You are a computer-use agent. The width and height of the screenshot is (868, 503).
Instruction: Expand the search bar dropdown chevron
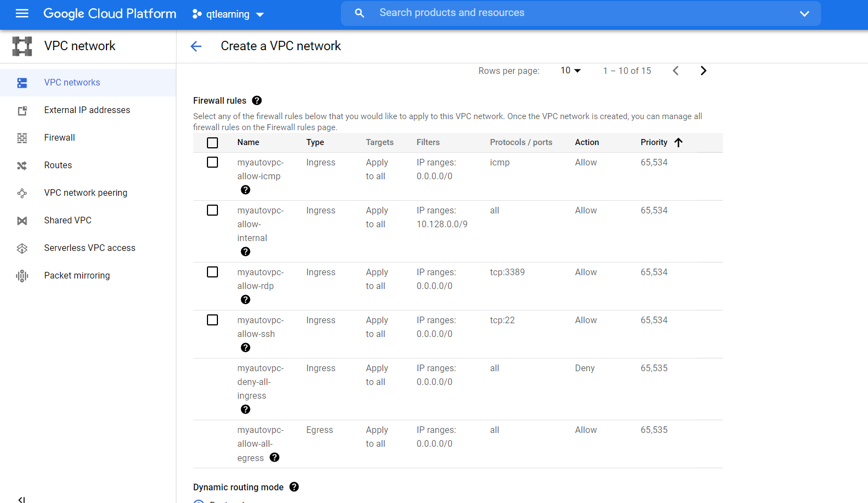(x=805, y=14)
